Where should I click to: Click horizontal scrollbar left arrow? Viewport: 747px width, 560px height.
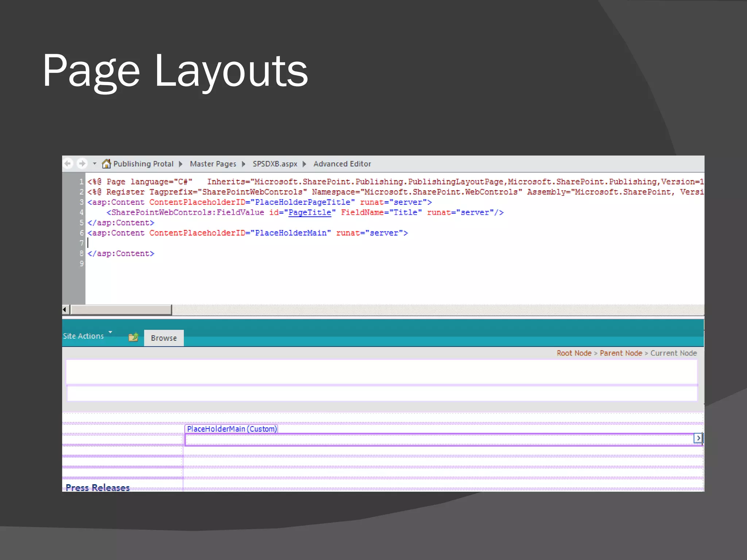point(65,310)
